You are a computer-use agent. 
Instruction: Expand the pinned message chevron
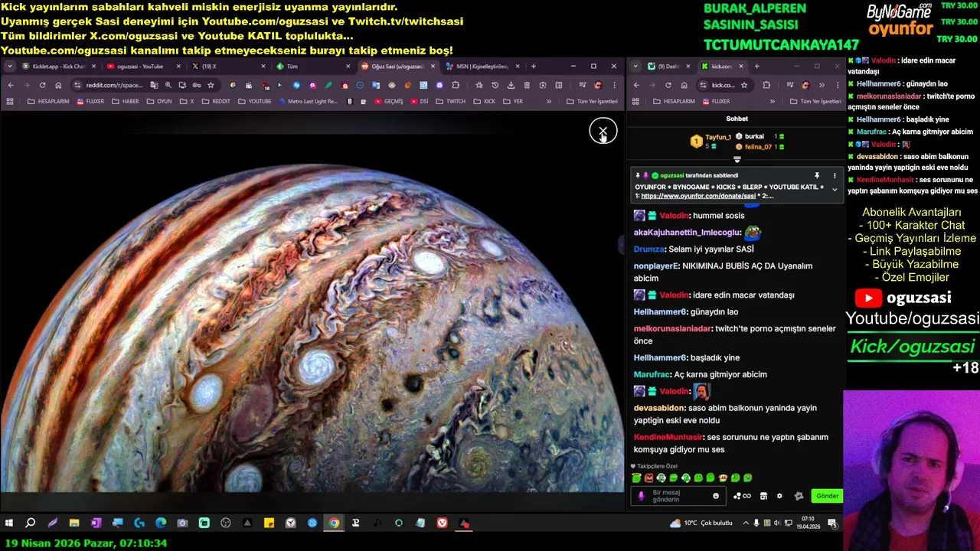coord(835,189)
